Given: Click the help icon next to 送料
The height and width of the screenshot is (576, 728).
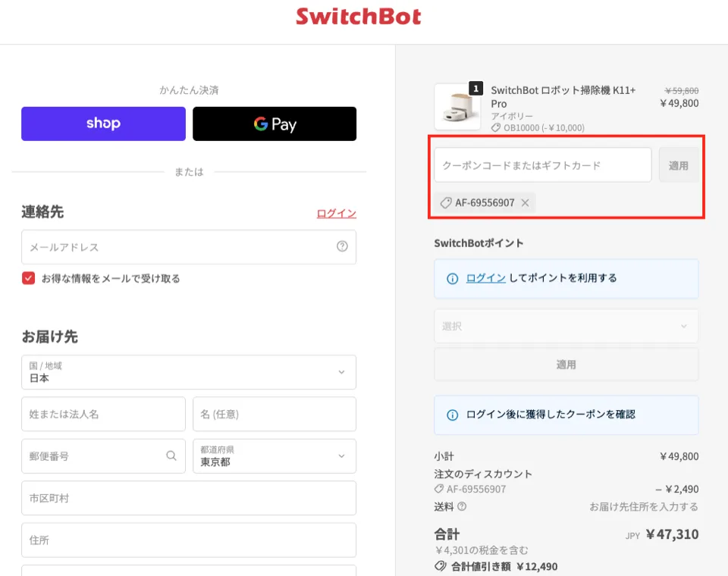Looking at the screenshot, I should point(462,506).
